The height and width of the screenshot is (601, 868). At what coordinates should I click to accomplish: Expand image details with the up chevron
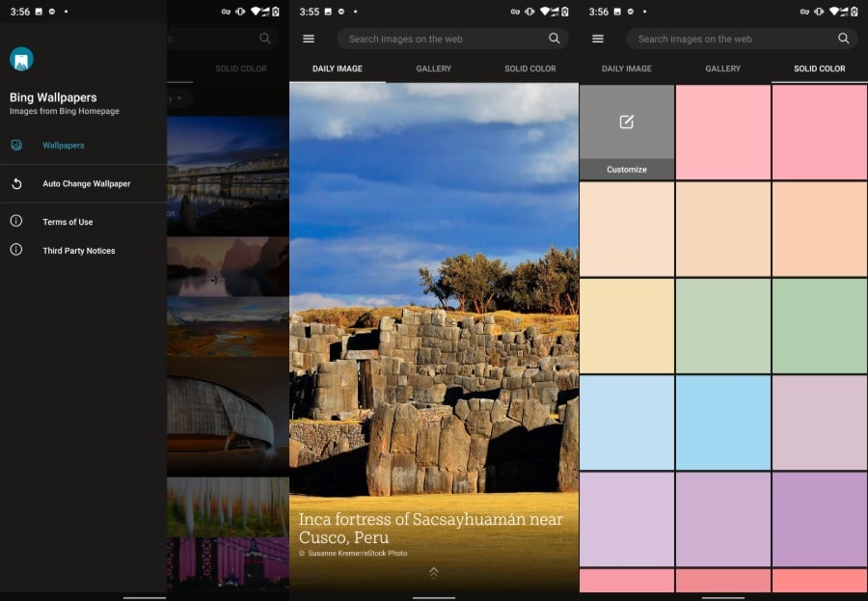pyautogui.click(x=433, y=572)
